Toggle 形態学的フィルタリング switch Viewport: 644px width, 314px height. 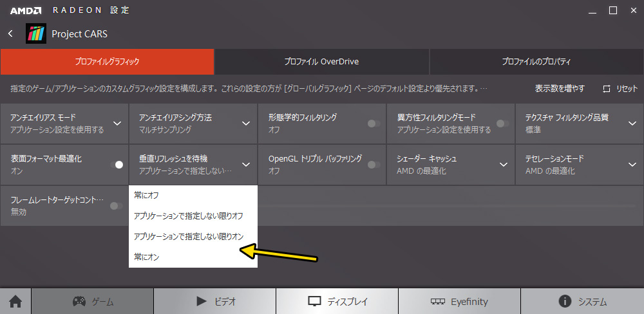[374, 124]
